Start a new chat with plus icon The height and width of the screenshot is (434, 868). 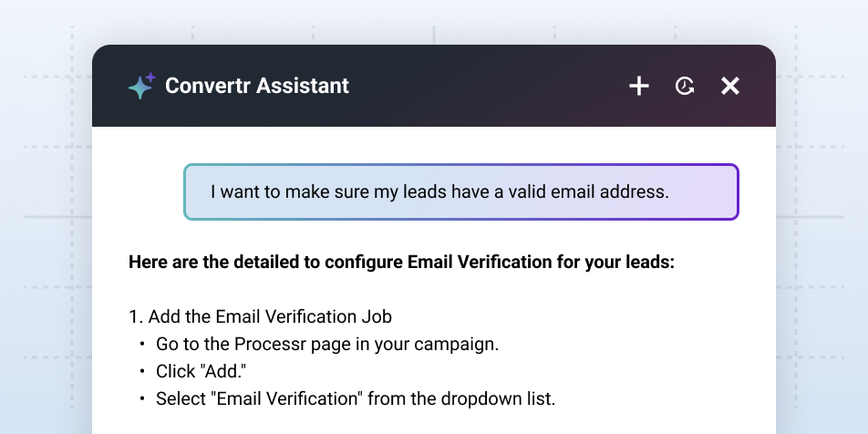pos(639,86)
